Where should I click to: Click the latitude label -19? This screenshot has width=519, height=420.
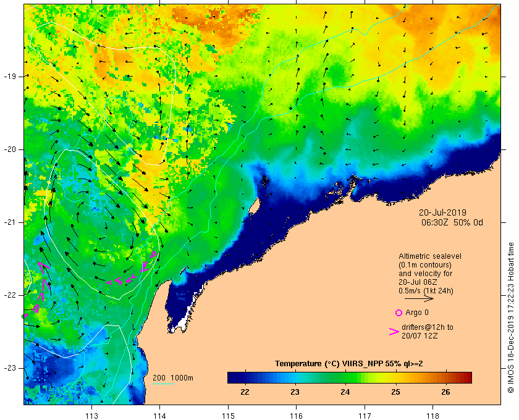tap(10, 77)
